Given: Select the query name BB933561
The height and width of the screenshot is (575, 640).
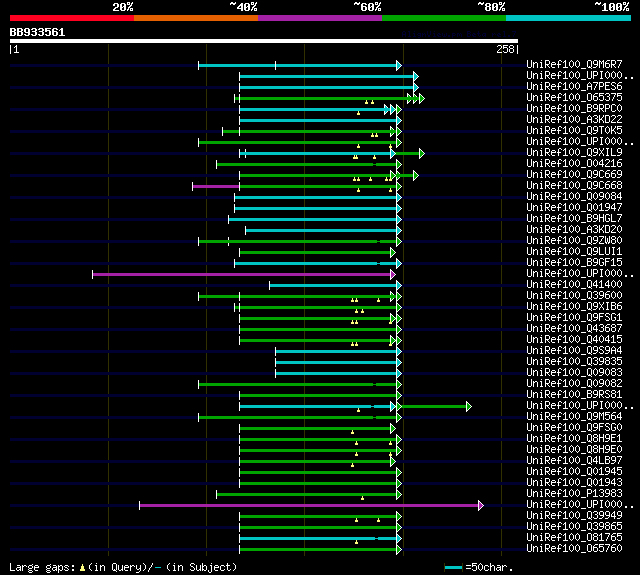Looking at the screenshot, I should point(37,32).
